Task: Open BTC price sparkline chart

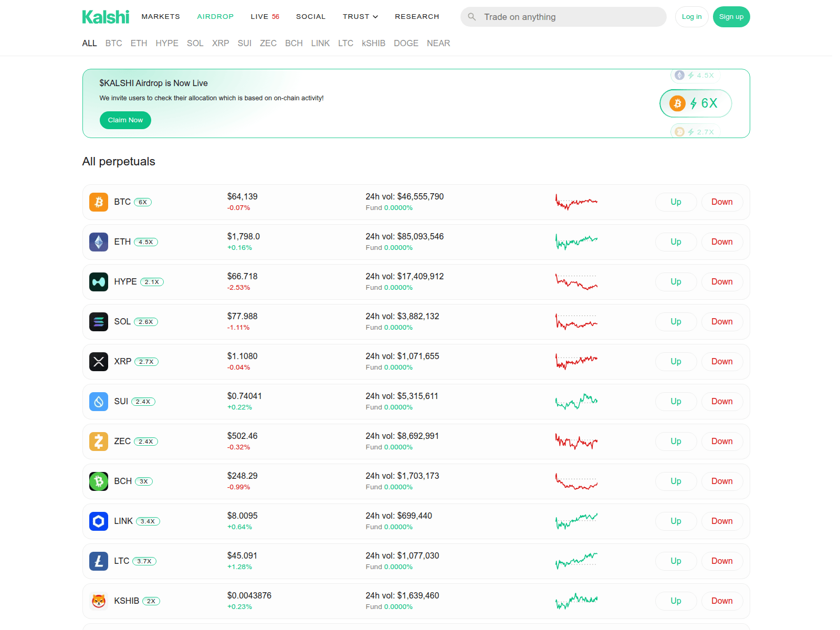Action: click(x=576, y=202)
